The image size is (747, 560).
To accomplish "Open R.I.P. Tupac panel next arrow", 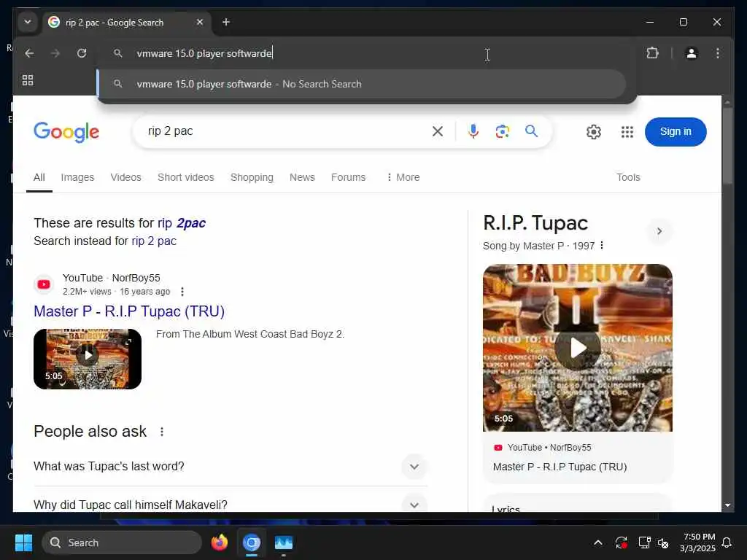I will 659,231.
